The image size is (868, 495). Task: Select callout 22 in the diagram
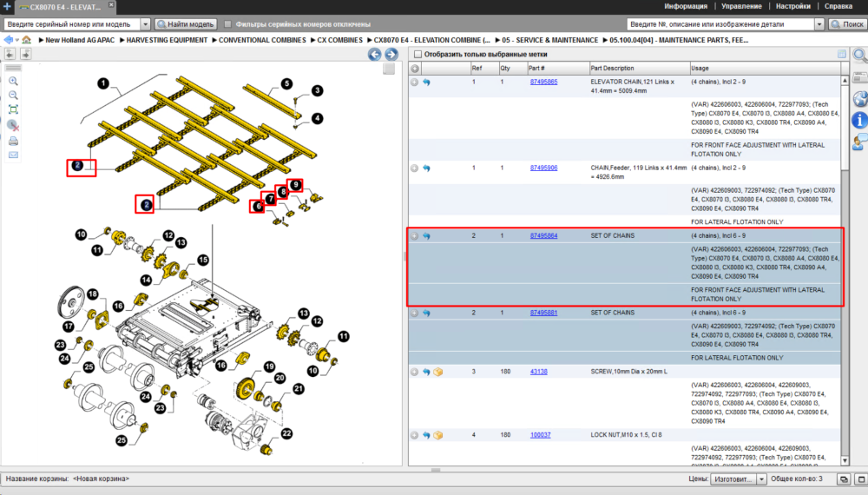coord(286,433)
